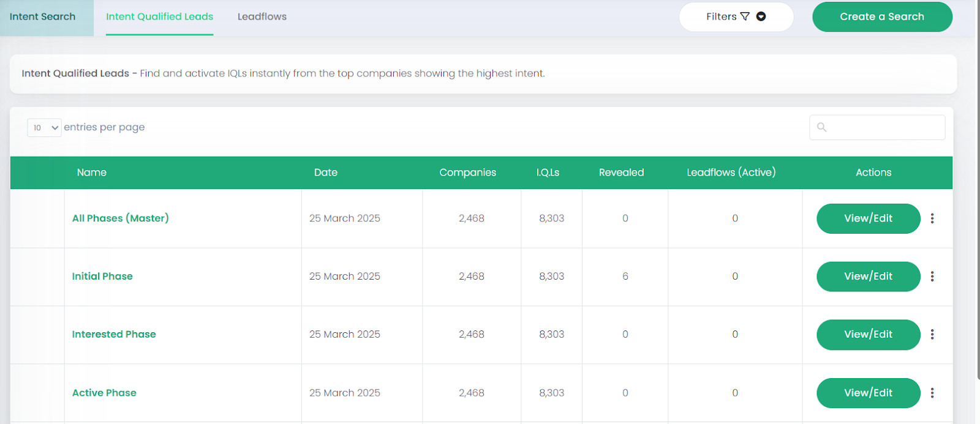Open the All Phases (Master) link

coord(120,218)
